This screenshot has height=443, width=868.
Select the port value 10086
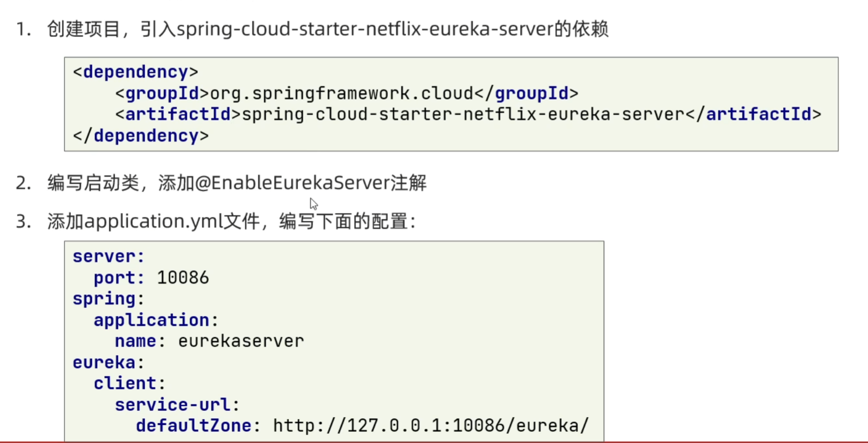click(183, 278)
